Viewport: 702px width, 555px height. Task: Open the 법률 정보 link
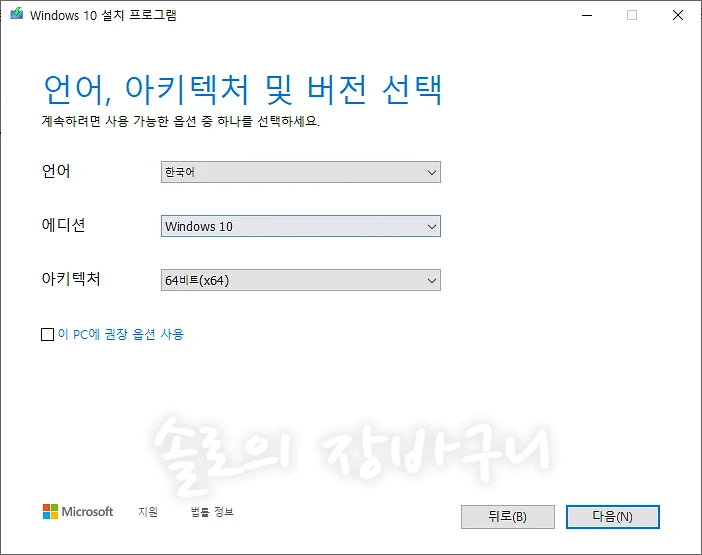(x=212, y=512)
